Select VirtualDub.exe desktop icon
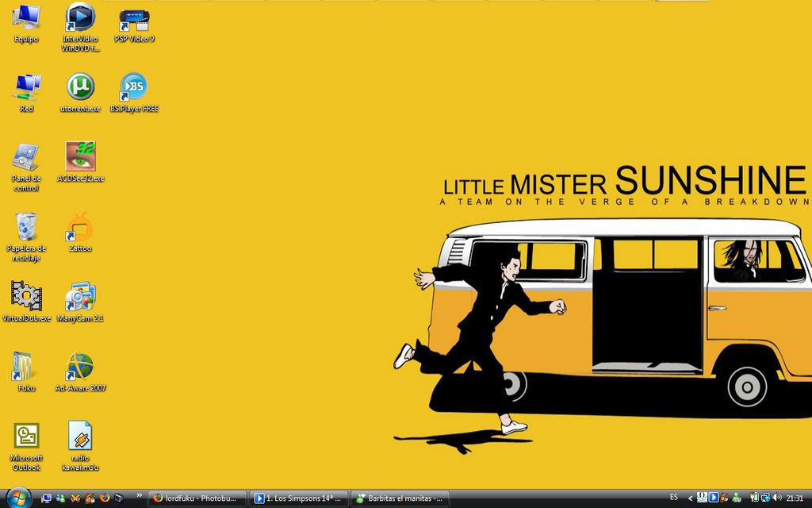Image resolution: width=812 pixels, height=508 pixels. 26,302
